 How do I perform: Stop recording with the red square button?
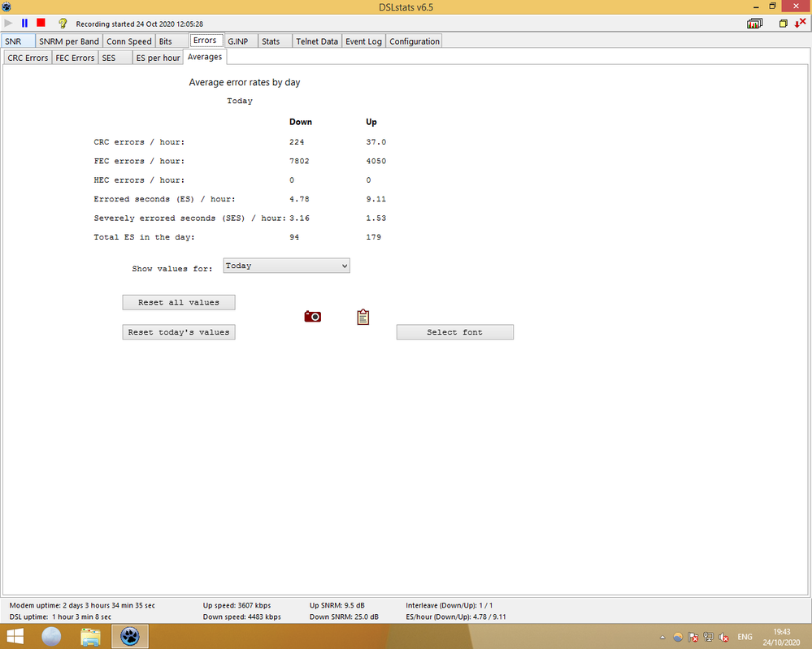[41, 24]
